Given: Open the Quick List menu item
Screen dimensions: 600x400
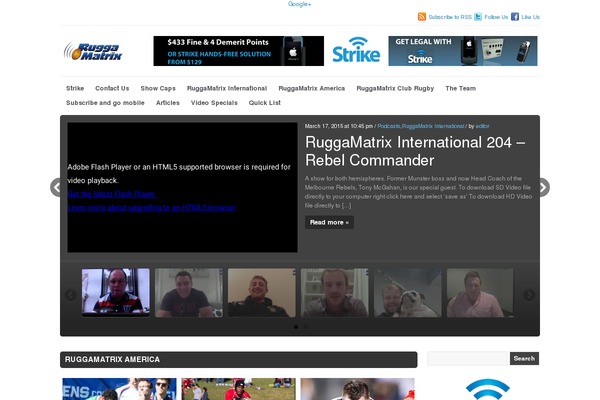Looking at the screenshot, I should click(265, 103).
